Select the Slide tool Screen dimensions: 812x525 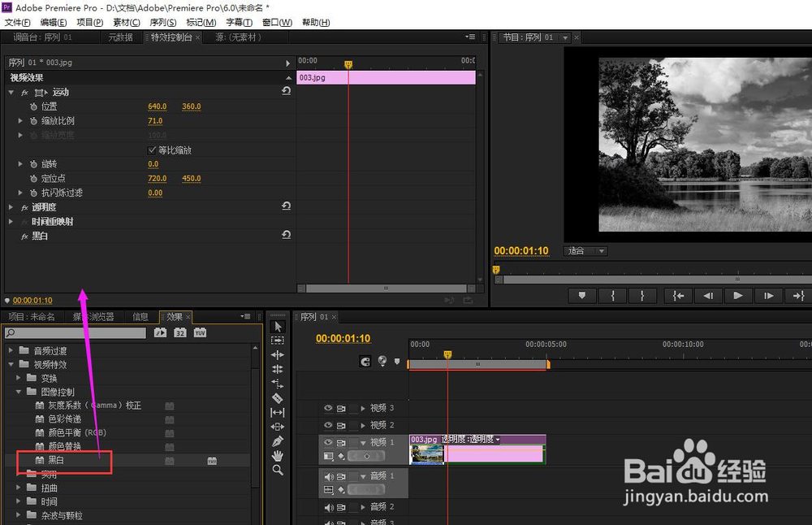pos(278,427)
